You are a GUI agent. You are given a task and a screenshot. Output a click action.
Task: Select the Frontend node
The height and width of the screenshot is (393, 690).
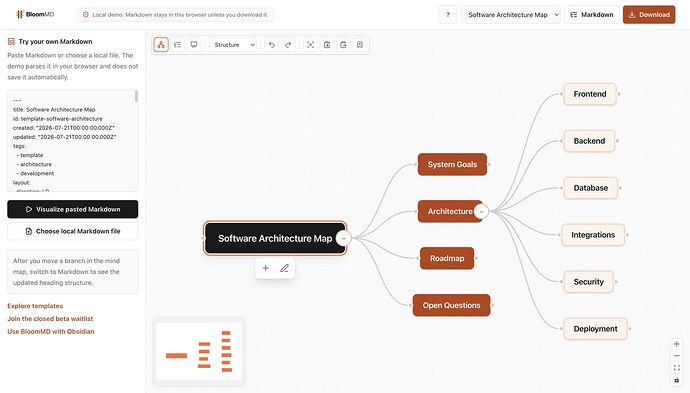pyautogui.click(x=590, y=94)
